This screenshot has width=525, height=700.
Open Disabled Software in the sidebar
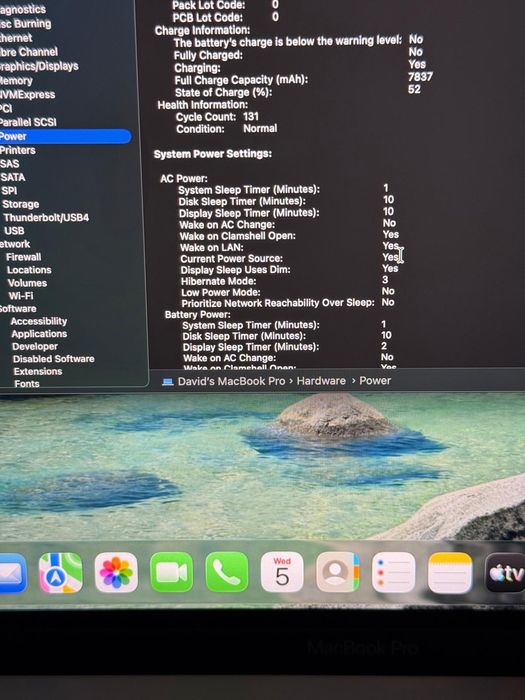tap(54, 359)
